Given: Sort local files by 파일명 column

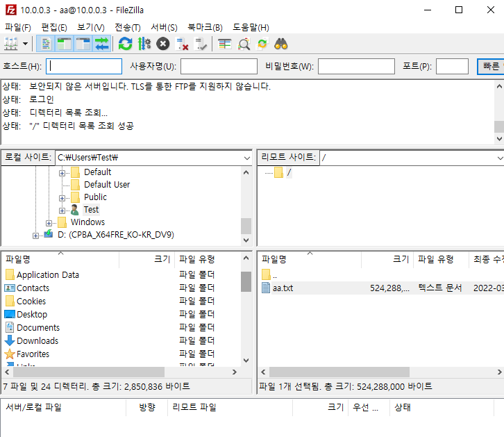Looking at the screenshot, I should [x=61, y=259].
